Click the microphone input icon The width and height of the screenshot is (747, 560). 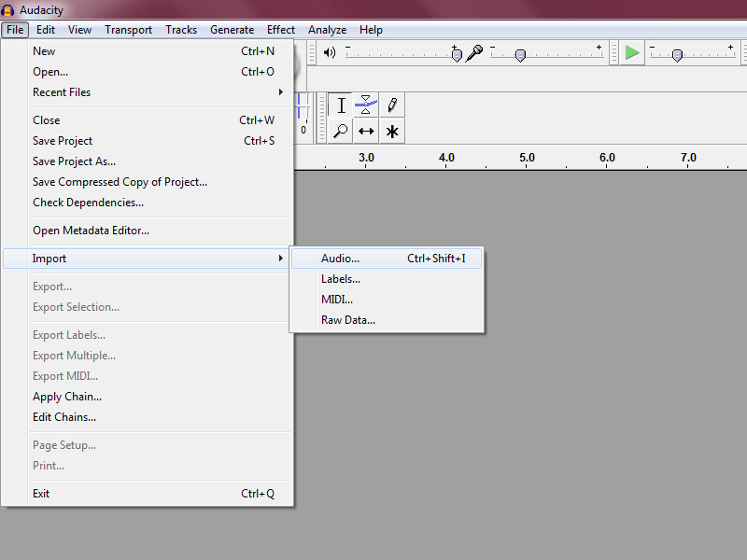coord(474,52)
